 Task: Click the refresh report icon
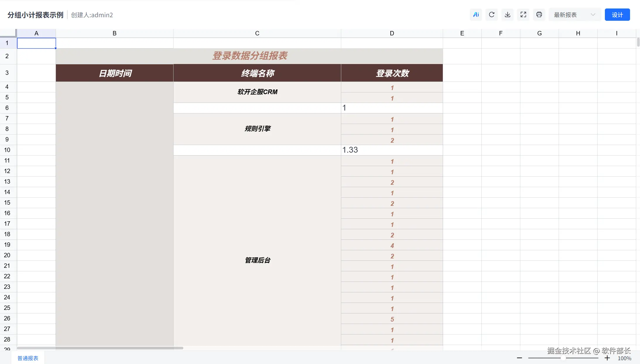pyautogui.click(x=492, y=15)
